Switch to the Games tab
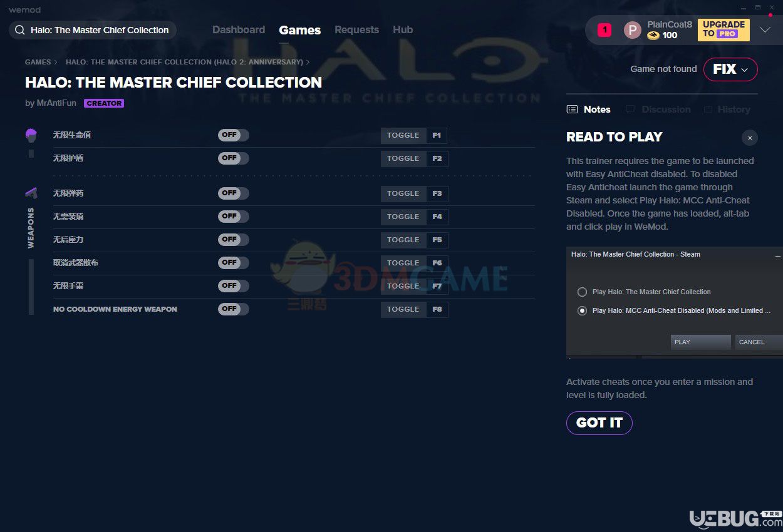The image size is (783, 532). tap(300, 30)
